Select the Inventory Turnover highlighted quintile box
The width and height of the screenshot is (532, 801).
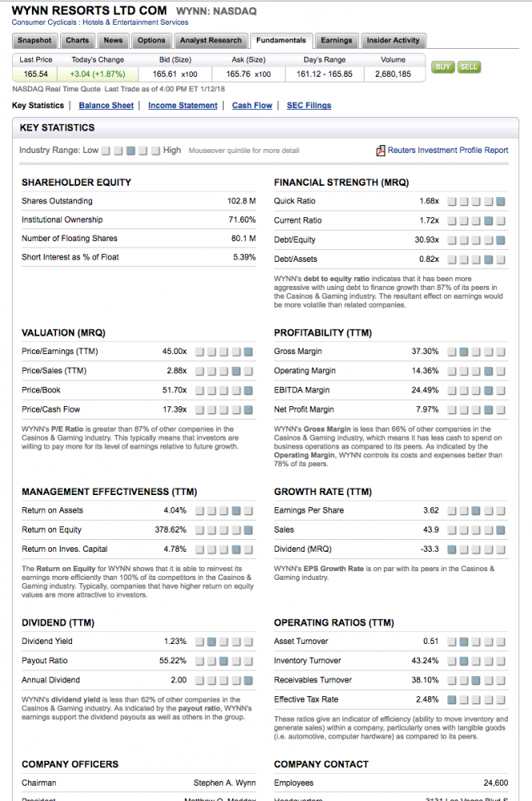464,661
